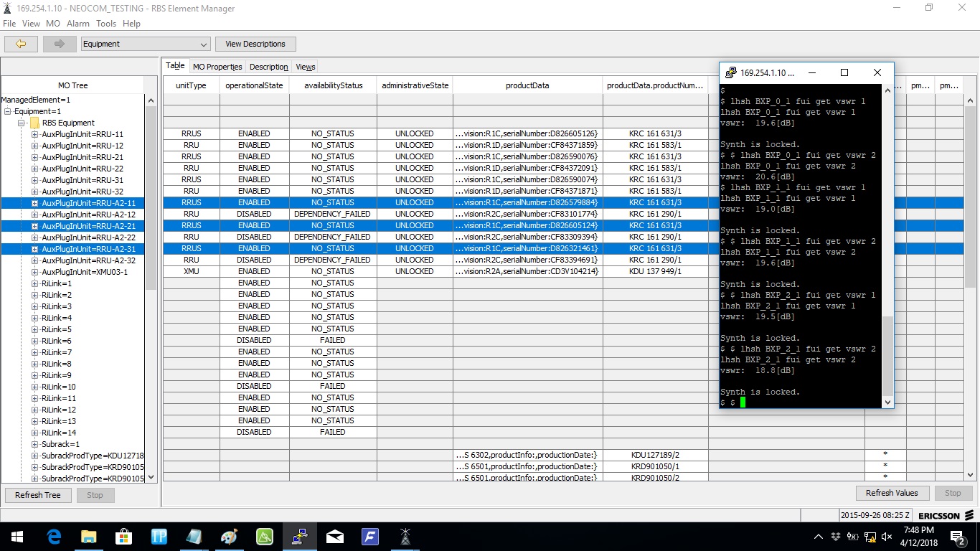Select AuxPlugInUnit=RRU-31 in the tree
Viewport: 980px width, 551px height.
pyautogui.click(x=83, y=180)
